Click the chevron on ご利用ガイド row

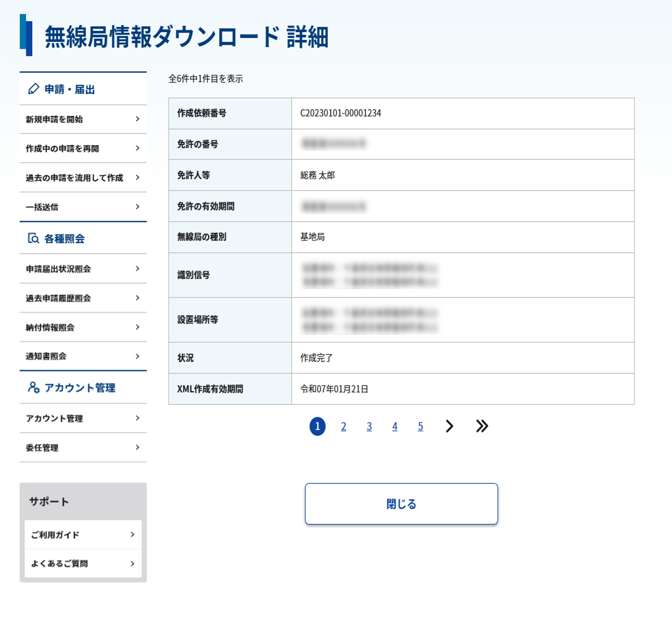(132, 535)
